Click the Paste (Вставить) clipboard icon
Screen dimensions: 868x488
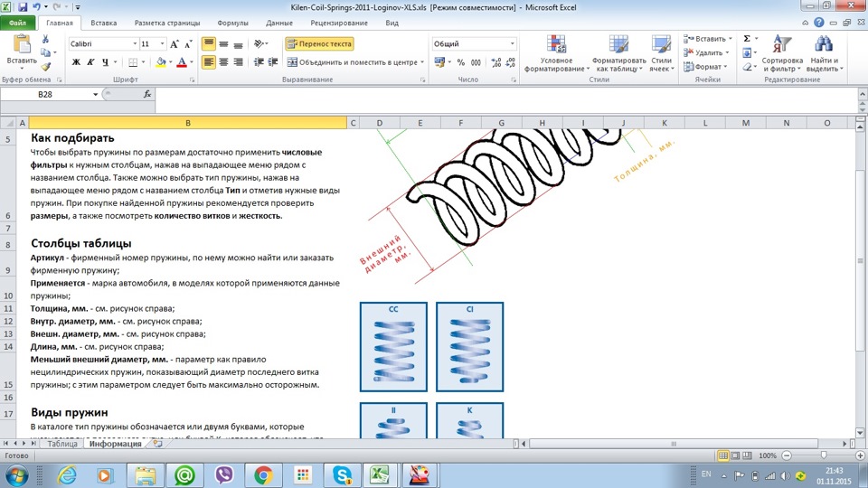(22, 45)
